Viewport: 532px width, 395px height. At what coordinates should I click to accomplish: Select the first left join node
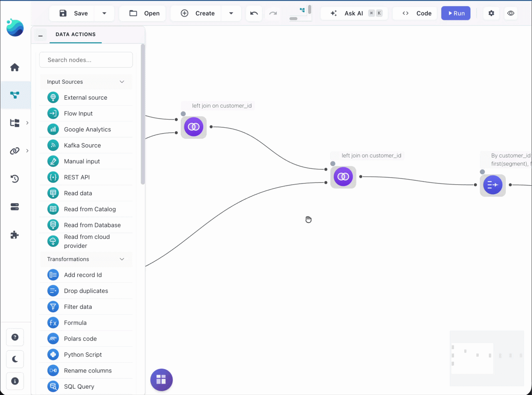click(x=194, y=127)
